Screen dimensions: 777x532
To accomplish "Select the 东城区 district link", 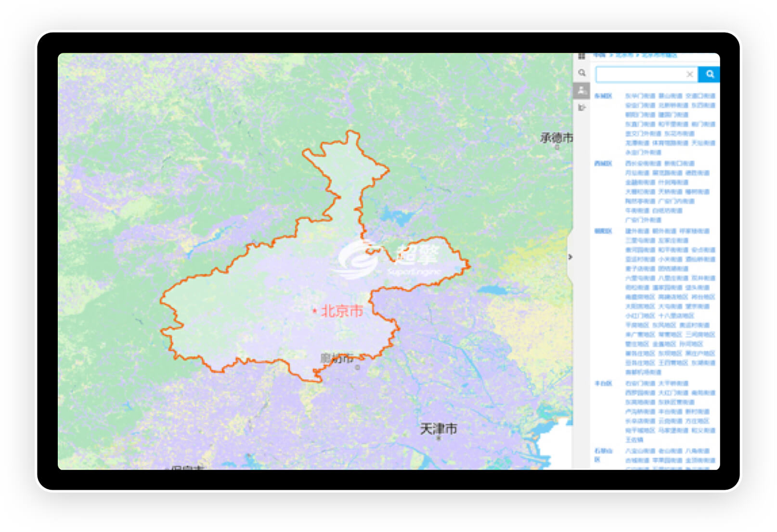I will pos(603,96).
